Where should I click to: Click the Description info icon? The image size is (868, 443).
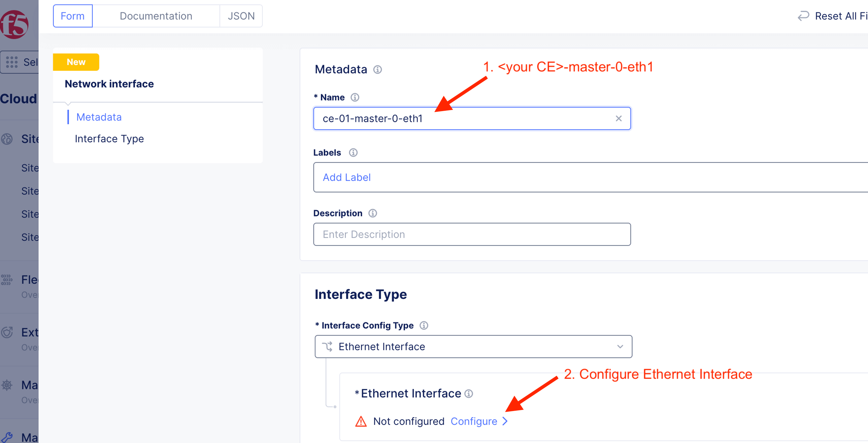[372, 213]
